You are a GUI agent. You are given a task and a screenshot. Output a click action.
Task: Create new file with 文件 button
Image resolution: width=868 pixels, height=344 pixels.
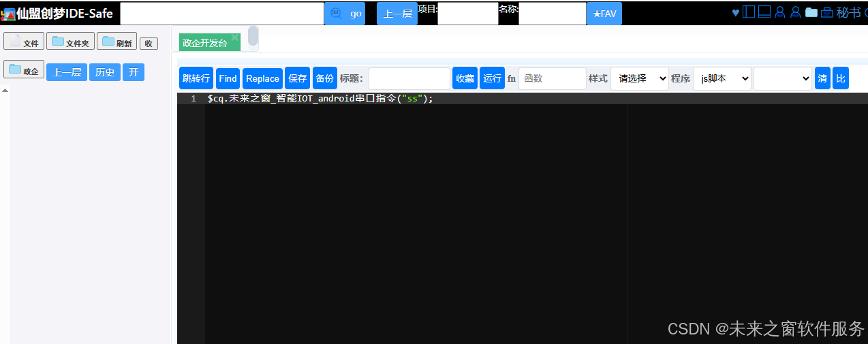pyautogui.click(x=24, y=41)
